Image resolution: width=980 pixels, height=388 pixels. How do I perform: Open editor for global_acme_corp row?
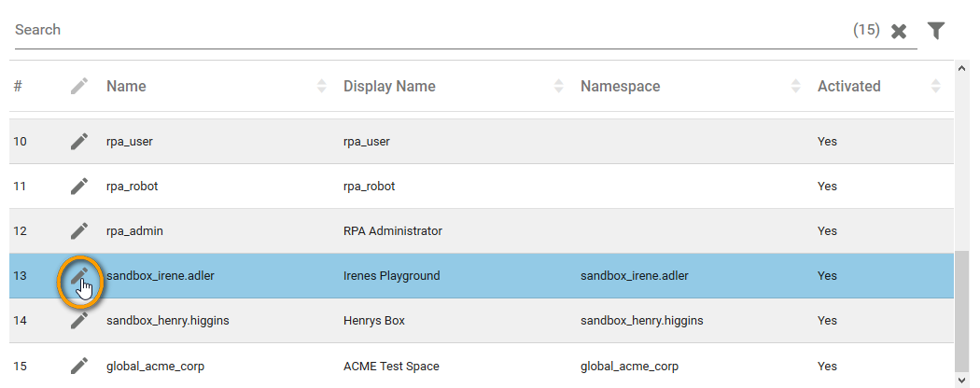tap(79, 366)
